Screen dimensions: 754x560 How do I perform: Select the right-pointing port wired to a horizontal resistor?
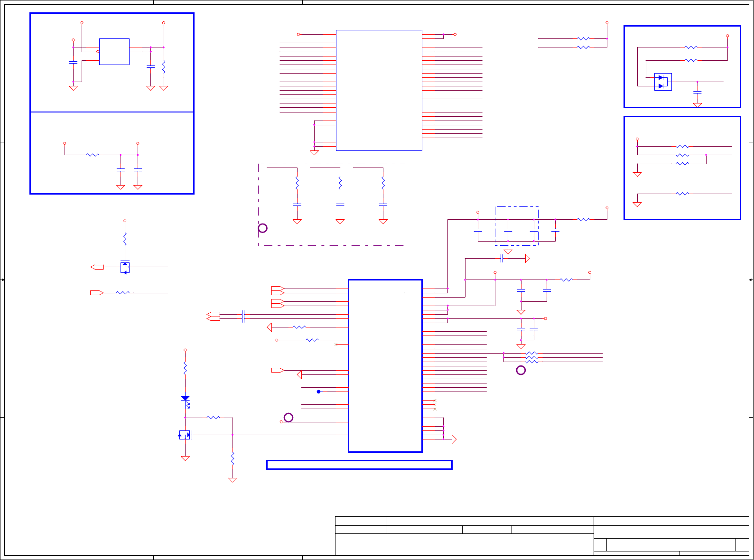97,293
